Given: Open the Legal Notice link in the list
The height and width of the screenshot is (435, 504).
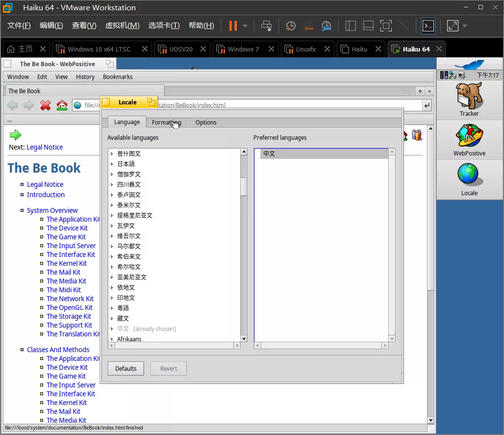Looking at the screenshot, I should click(45, 184).
